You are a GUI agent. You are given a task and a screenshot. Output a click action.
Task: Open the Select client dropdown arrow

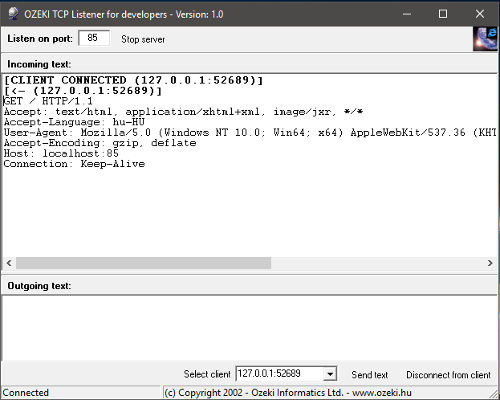coord(330,374)
